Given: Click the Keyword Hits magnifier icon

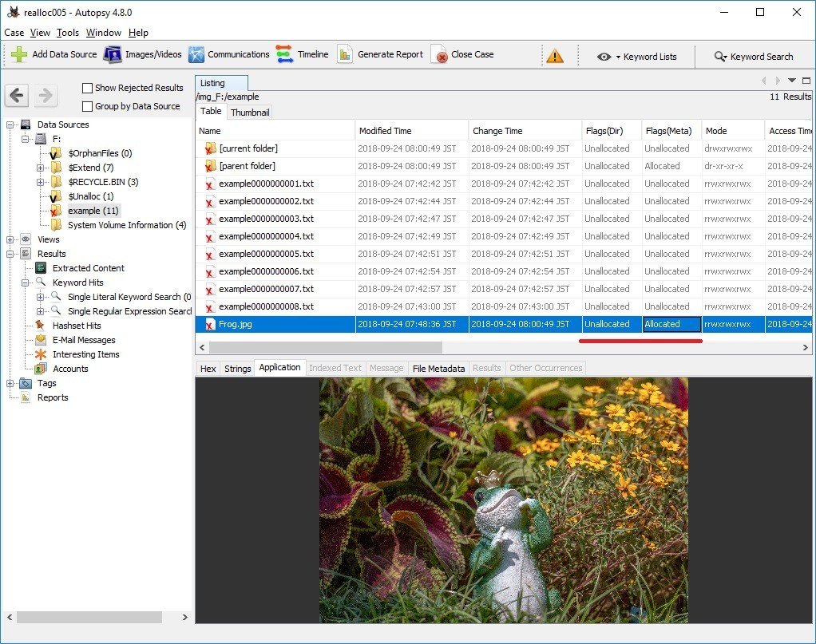Looking at the screenshot, I should pyautogui.click(x=41, y=282).
